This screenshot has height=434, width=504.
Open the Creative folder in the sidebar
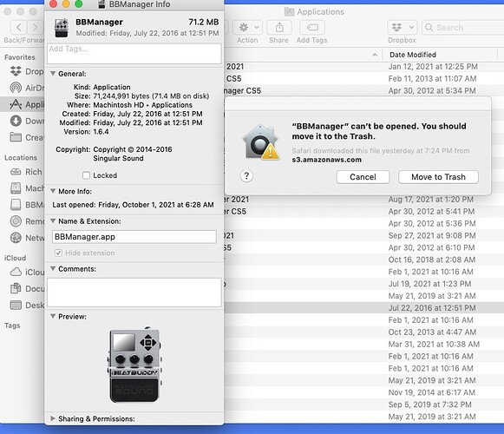[x=27, y=137]
